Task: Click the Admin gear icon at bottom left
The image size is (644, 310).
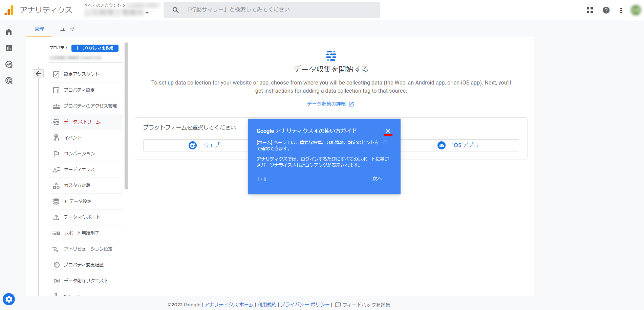Action: coord(9,299)
